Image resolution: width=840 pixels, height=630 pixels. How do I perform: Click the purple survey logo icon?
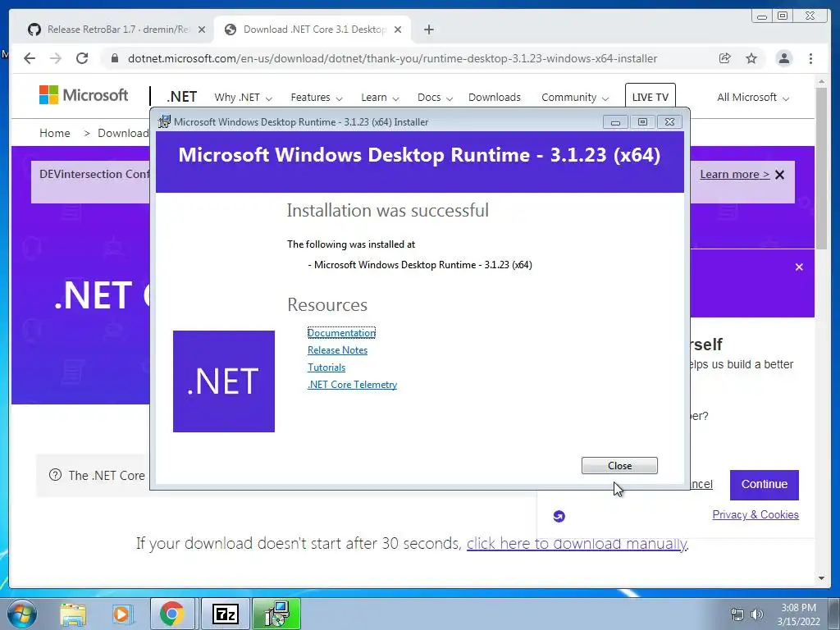click(559, 516)
